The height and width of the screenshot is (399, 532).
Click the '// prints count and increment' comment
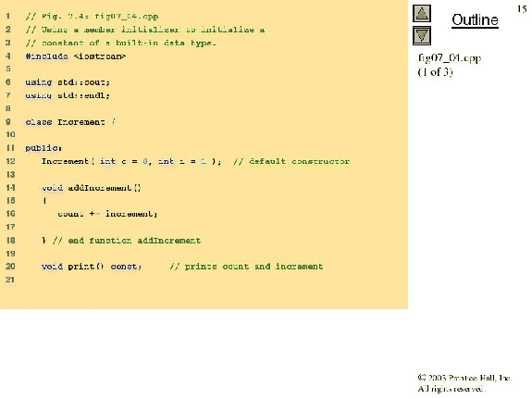click(x=246, y=267)
